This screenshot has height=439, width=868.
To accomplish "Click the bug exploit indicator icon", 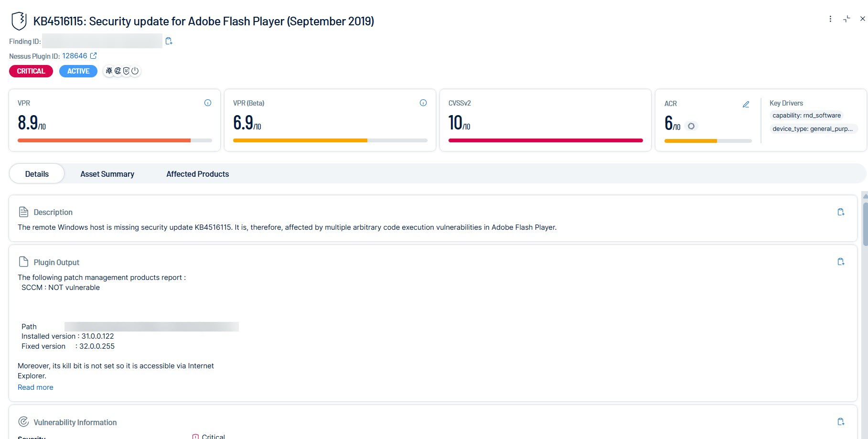I will coord(109,71).
